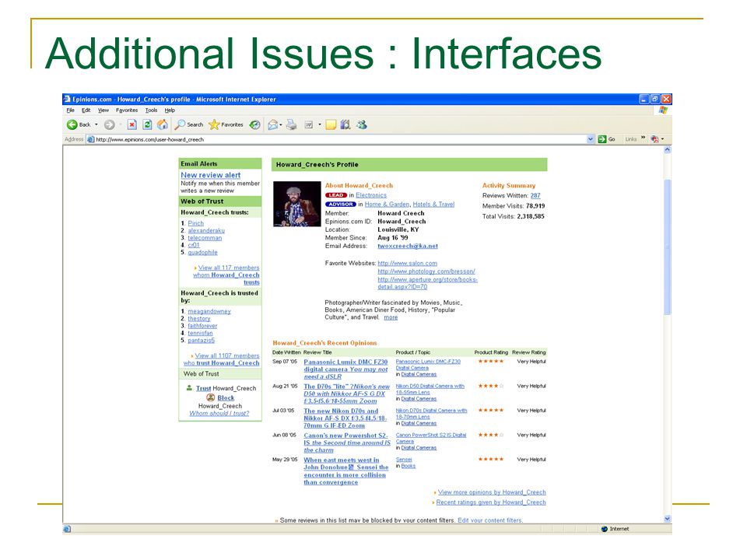This screenshot has width=747, height=560.
Task: Open the Favorites star toolbar button
Action: (226, 124)
